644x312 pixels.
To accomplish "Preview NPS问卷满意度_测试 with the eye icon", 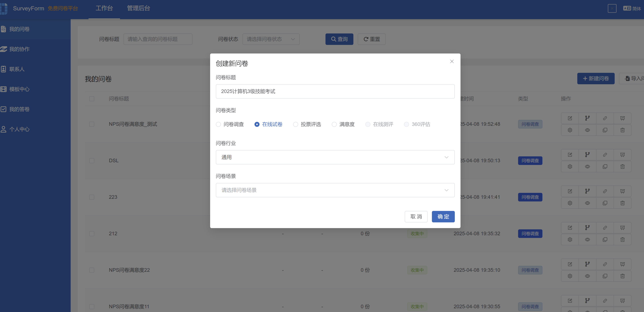I will pyautogui.click(x=587, y=130).
